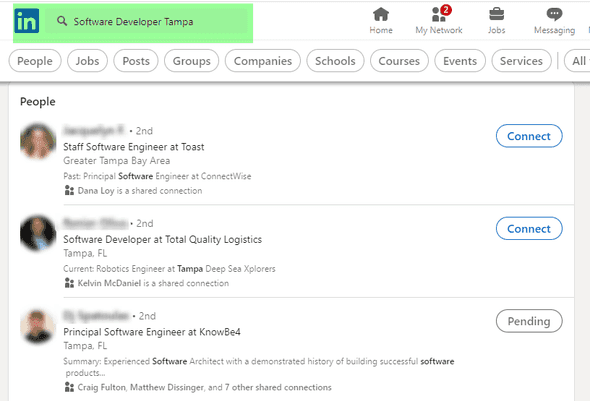The width and height of the screenshot is (590, 401).
Task: Select the People filter pill
Action: 35,61
